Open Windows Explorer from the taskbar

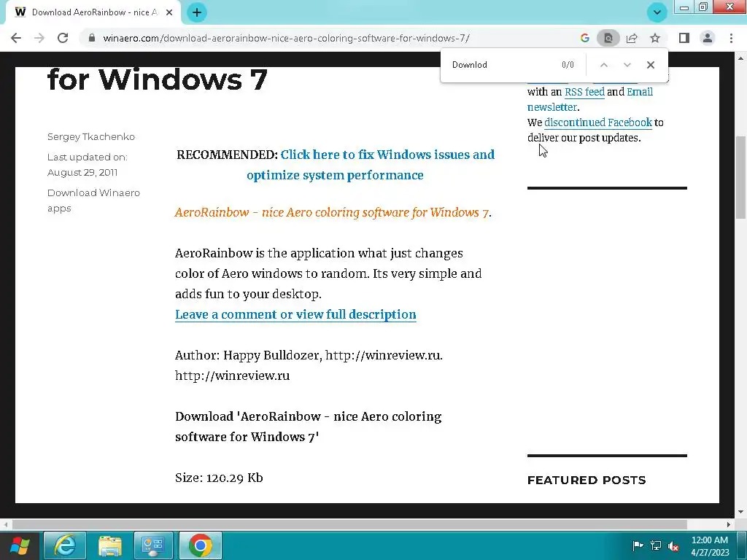coord(110,545)
